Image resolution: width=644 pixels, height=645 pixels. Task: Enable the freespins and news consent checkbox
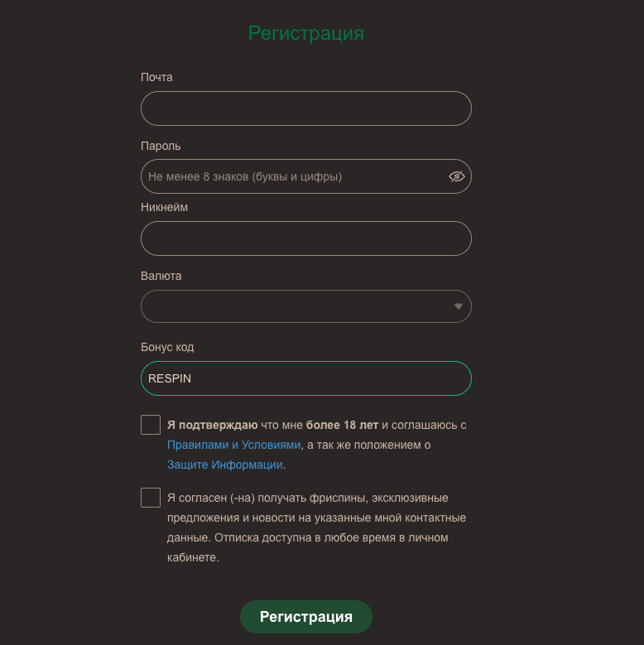point(151,498)
